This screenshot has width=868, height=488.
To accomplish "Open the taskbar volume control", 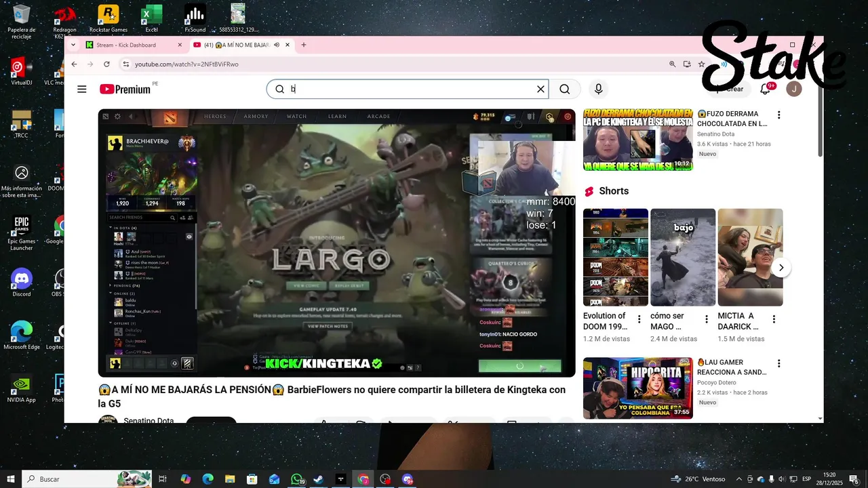I will [782, 479].
